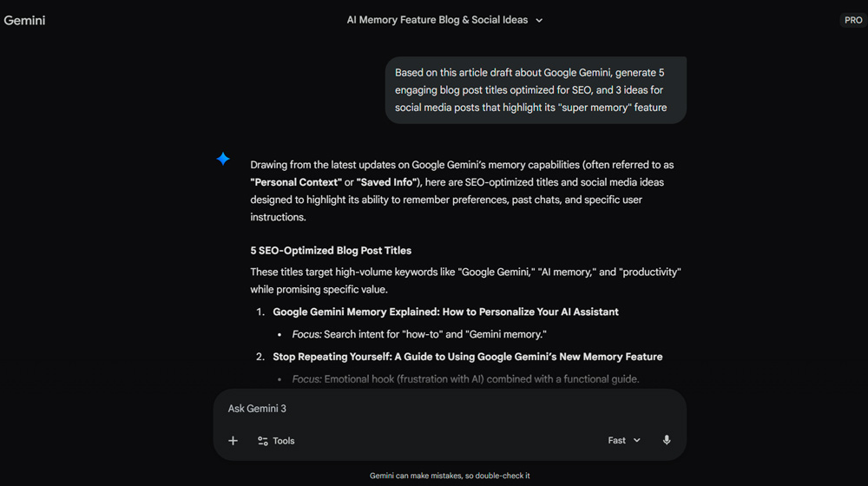Click the bold "Saved Info" text

click(388, 182)
